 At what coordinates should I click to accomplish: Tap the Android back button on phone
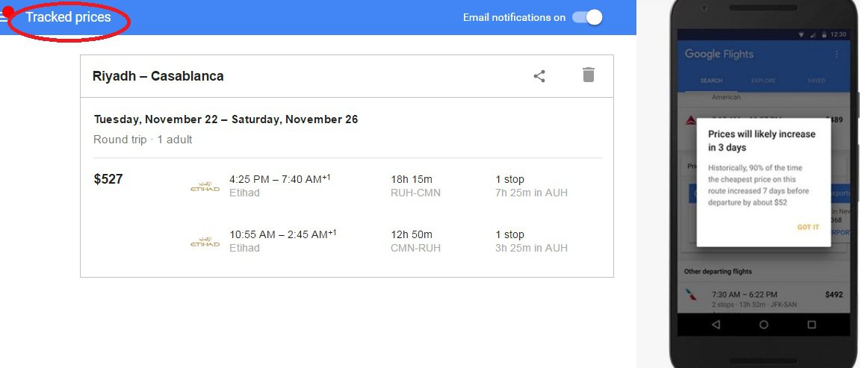tap(716, 325)
